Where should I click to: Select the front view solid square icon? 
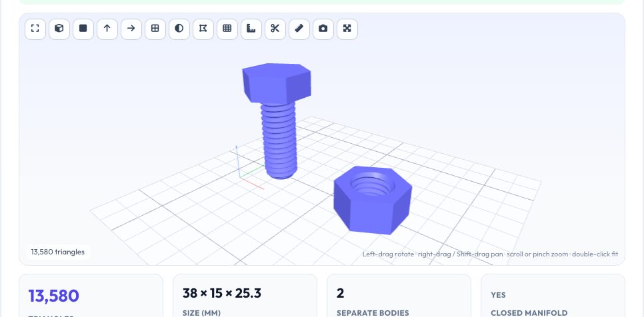click(x=83, y=29)
